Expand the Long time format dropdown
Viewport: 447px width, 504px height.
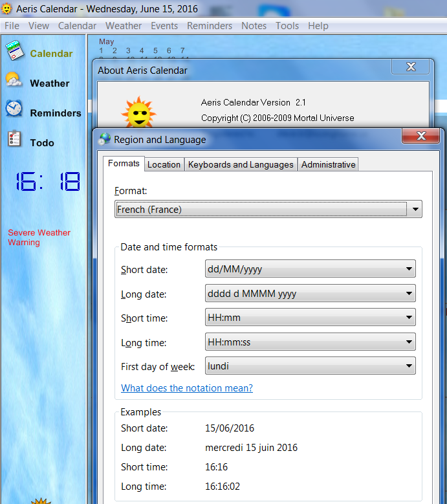coord(311,342)
